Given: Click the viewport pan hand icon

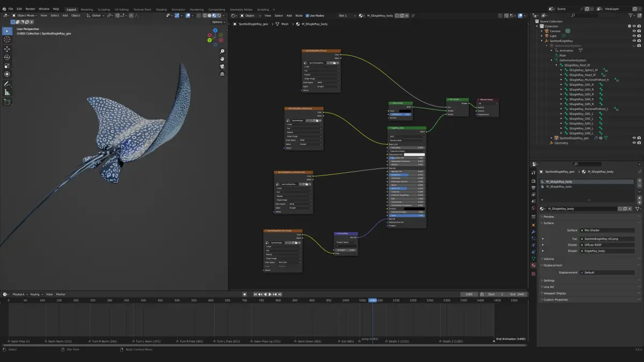Looking at the screenshot, I should tap(222, 58).
